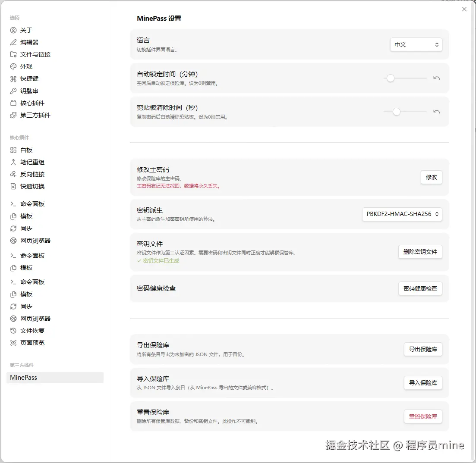Click the 复制密码后自动清除剪贴板 description
476x463 pixels.
point(182,117)
